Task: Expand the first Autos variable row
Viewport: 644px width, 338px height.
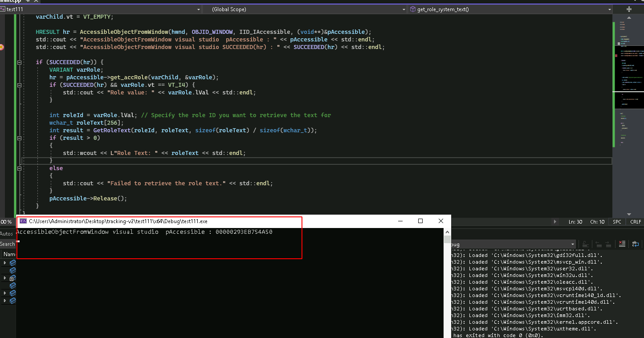Action: 5,263
